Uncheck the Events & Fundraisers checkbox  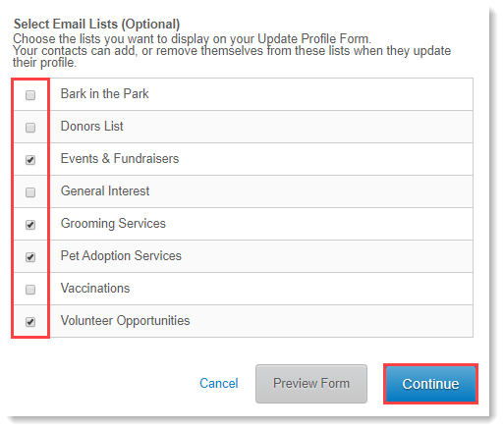click(30, 160)
